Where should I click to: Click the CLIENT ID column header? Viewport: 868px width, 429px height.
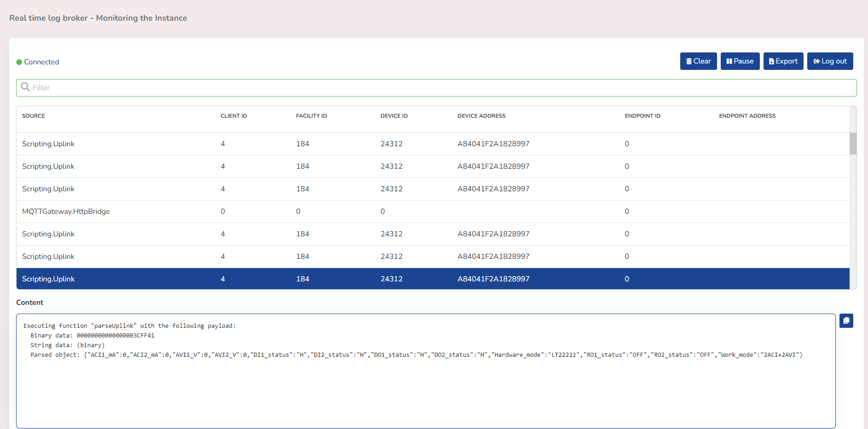[x=234, y=116]
